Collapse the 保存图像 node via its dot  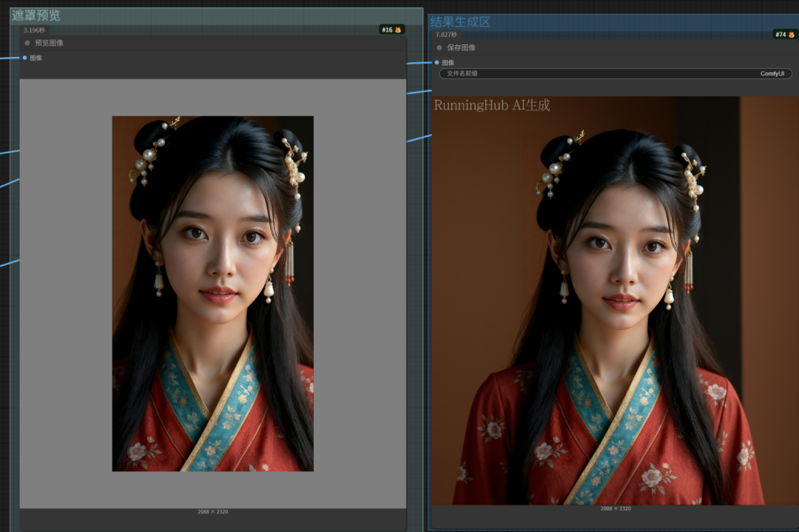(x=439, y=47)
